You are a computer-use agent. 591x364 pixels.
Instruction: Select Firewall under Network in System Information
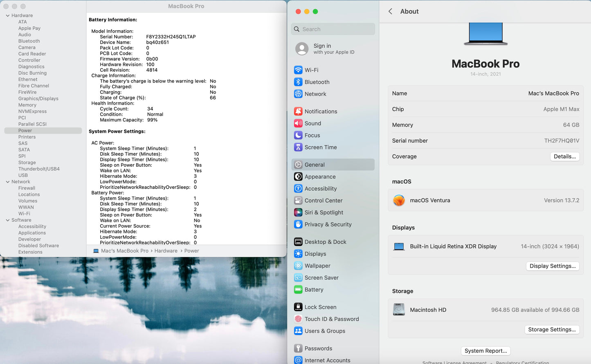point(27,188)
